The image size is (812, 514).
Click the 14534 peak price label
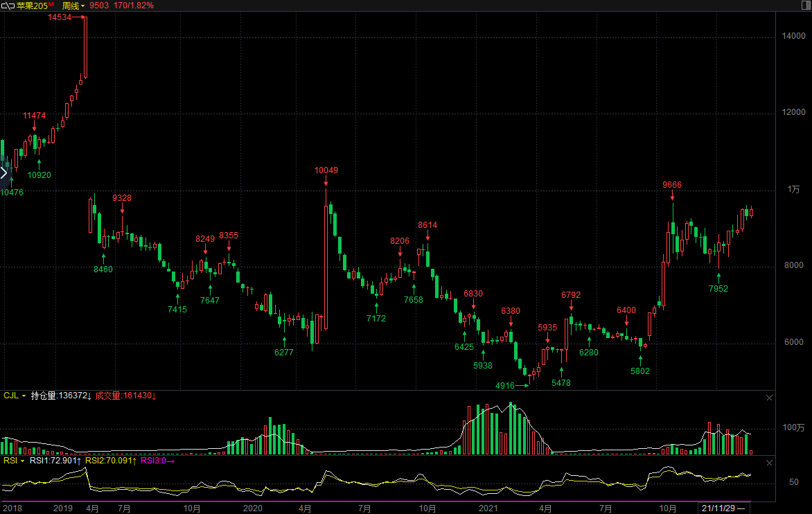(60, 17)
